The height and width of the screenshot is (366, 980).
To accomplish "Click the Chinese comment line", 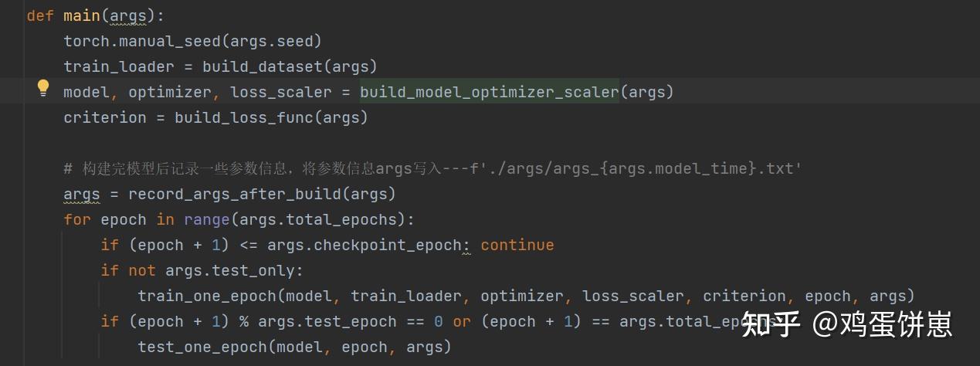I will click(x=432, y=168).
